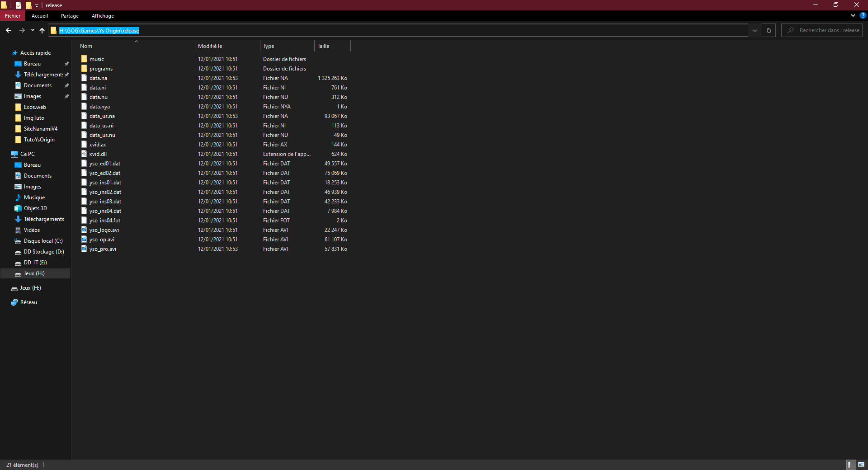The width and height of the screenshot is (868, 470).
Task: Switch to large icons view in status bar
Action: tap(861, 465)
